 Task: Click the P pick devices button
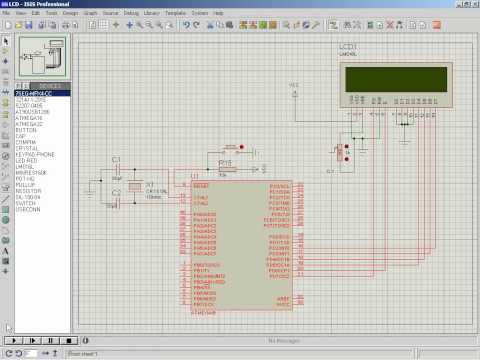click(x=18, y=86)
